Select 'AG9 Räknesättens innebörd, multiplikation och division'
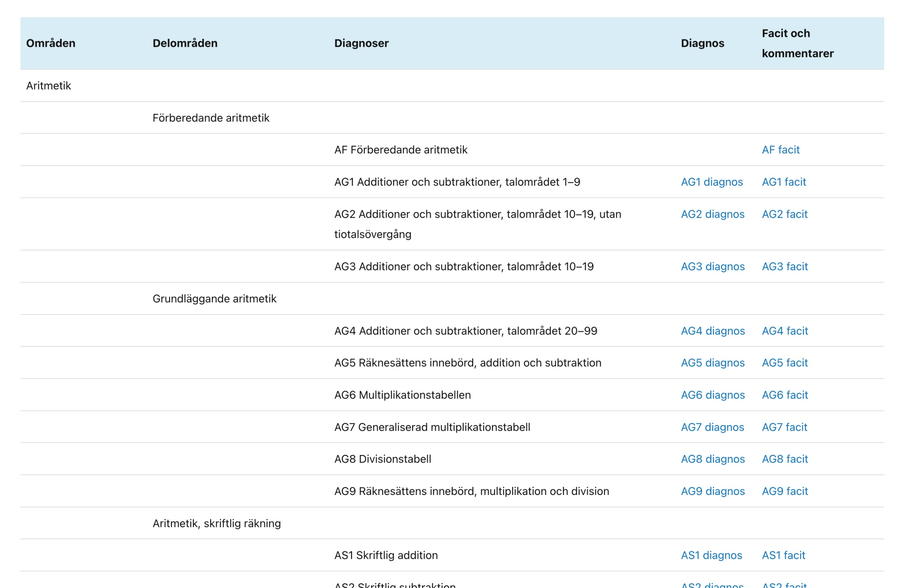The image size is (910, 588). coord(472,491)
